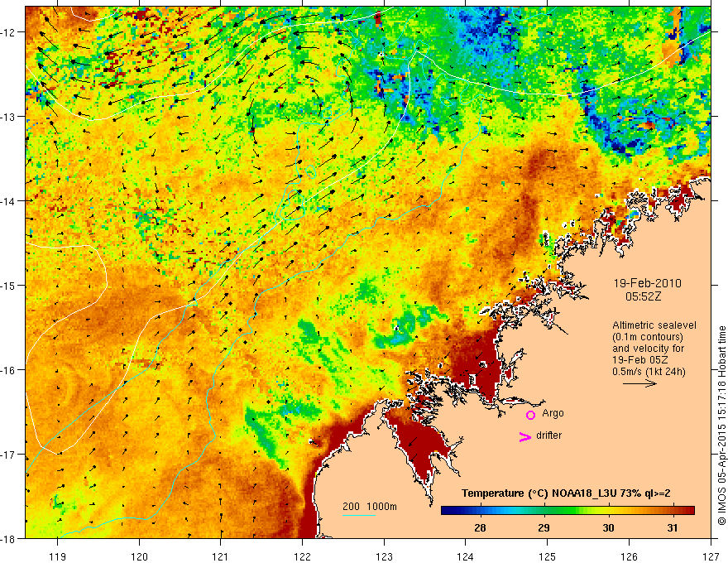Viewport: 728px width, 563px height.
Task: Click the '-18' latitude axis label
Action: 8,538
